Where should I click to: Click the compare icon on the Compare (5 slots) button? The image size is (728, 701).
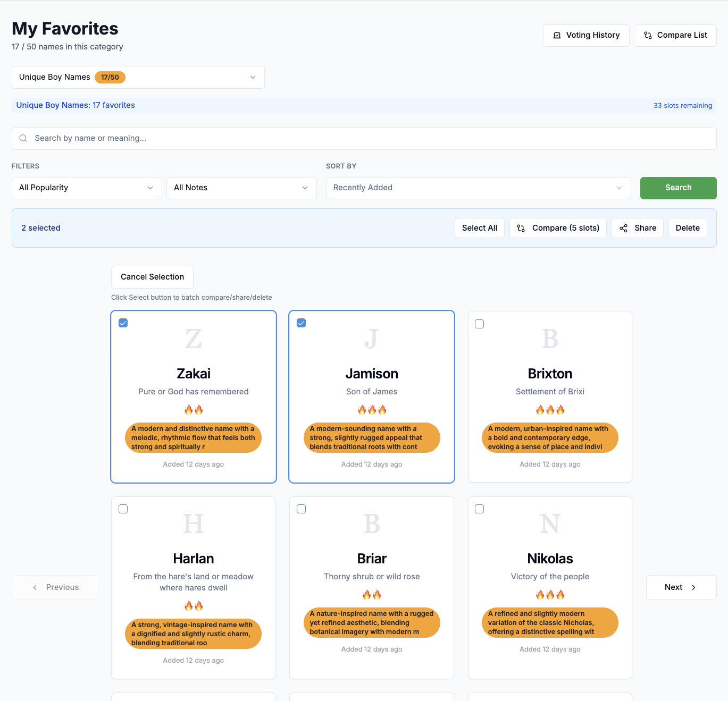[x=521, y=228]
